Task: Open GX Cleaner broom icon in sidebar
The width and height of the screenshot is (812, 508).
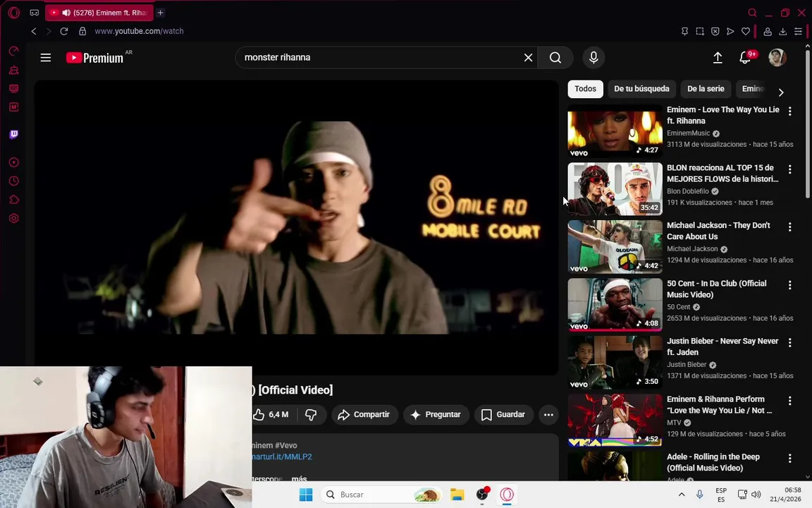Action: click(14, 70)
